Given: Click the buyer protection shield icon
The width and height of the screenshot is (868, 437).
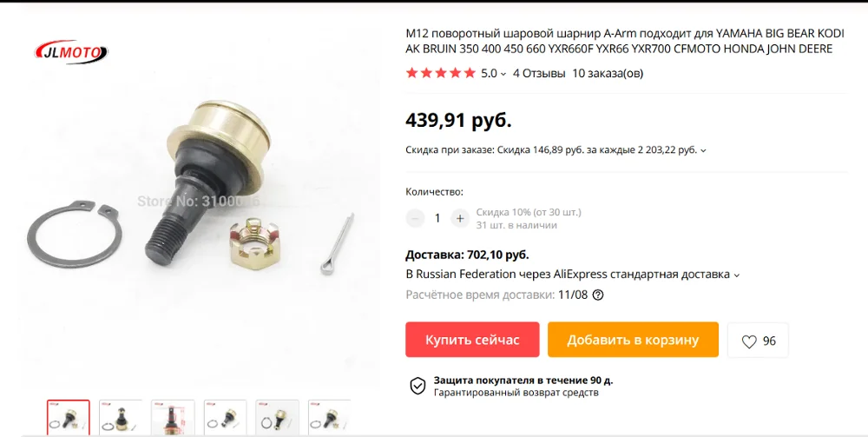Looking at the screenshot, I should point(418,386).
